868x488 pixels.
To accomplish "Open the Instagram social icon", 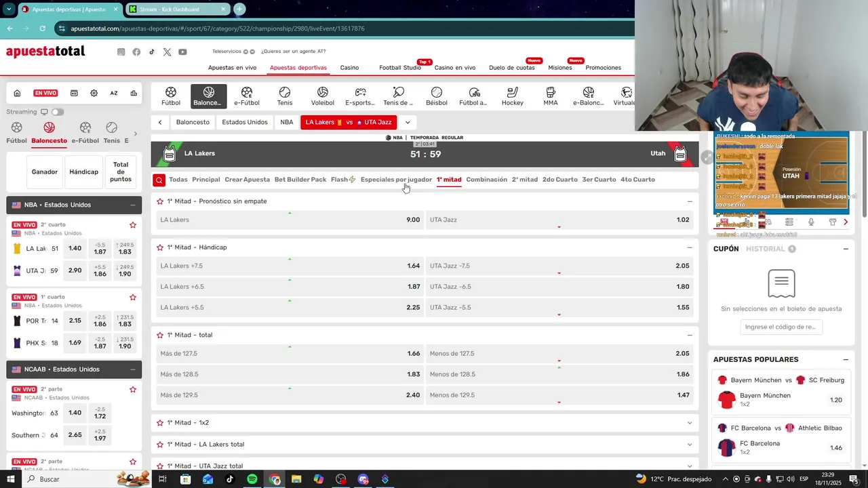I will coord(121,52).
